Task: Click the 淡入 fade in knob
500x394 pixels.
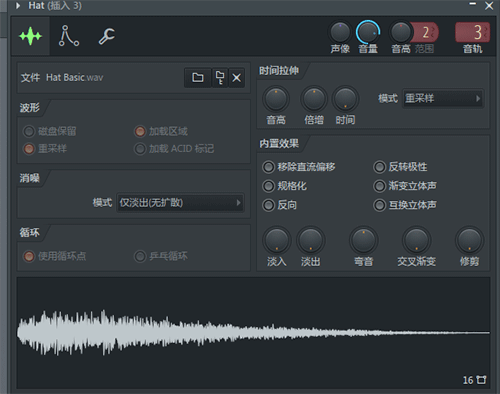Action: [x=277, y=240]
